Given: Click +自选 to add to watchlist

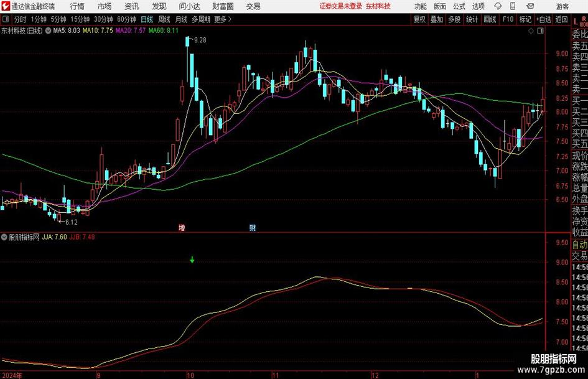Looking at the screenshot, I should point(544,19).
